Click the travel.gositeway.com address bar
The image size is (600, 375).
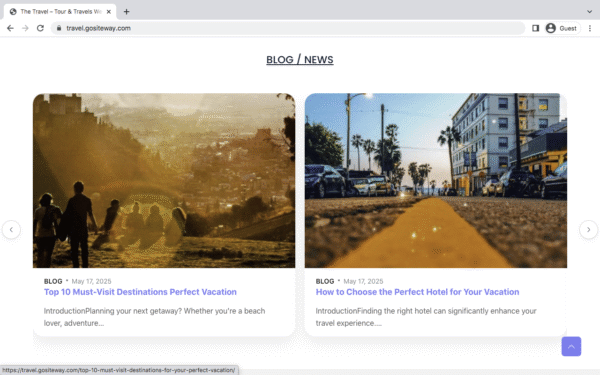(x=288, y=28)
